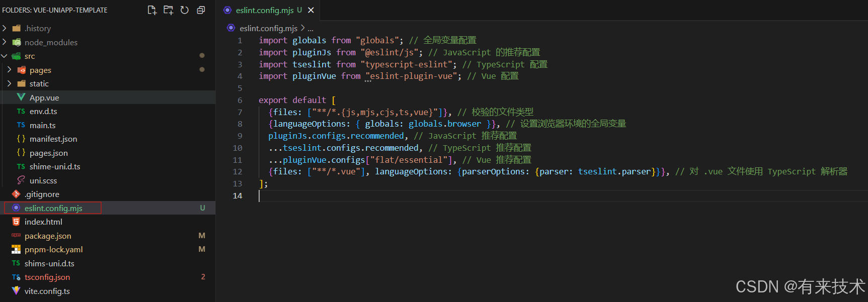
Task: Click the M status badge on package.json
Action: pyautogui.click(x=202, y=235)
